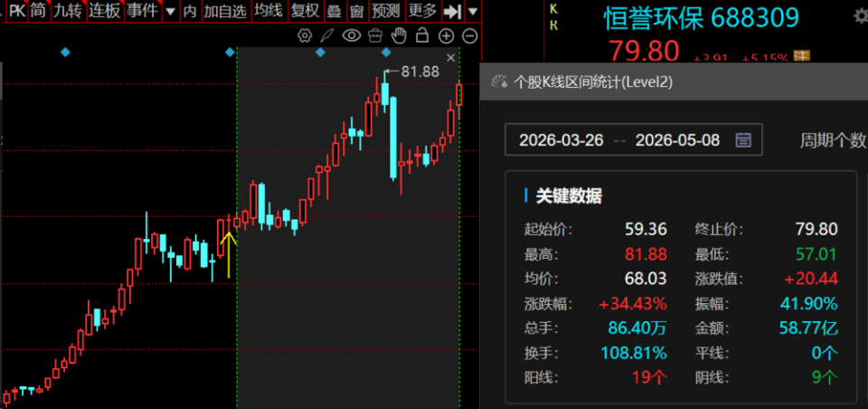The width and height of the screenshot is (868, 409).
Task: Switch to 简 simple mode
Action: (38, 11)
